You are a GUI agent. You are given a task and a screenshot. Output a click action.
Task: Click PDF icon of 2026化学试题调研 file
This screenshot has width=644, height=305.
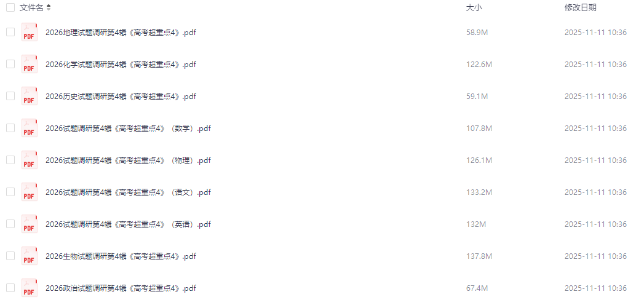coord(29,64)
